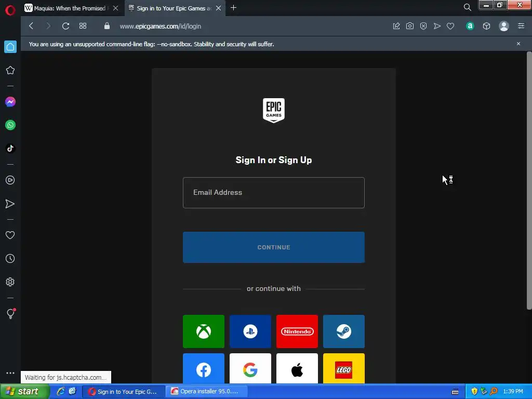The image size is (532, 399).
Task: Open My Flow in the sidebar
Action: (10, 204)
